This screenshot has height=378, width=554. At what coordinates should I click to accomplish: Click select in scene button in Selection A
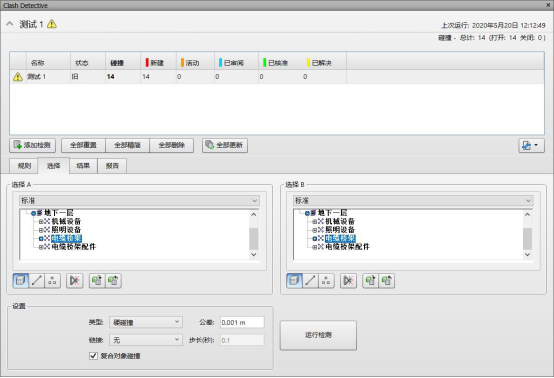coord(113,281)
